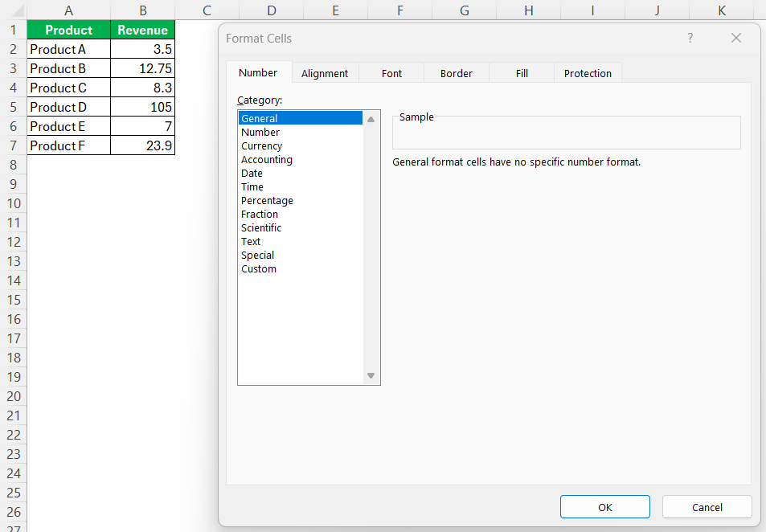This screenshot has width=766, height=532.
Task: Select the Custom category
Action: point(301,268)
